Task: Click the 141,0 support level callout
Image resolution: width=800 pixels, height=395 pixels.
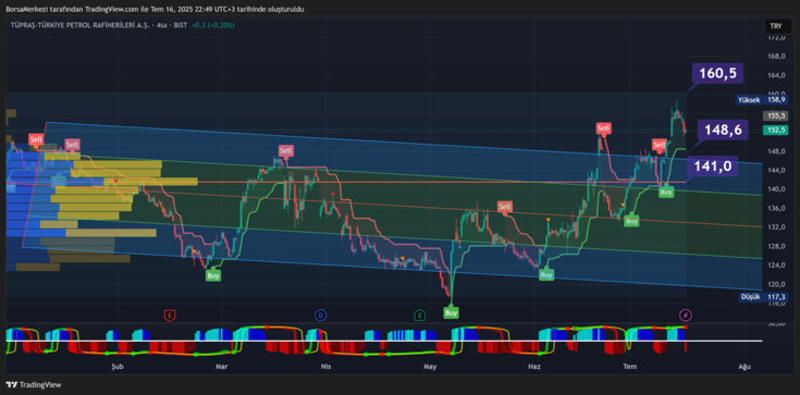Action: tap(713, 166)
